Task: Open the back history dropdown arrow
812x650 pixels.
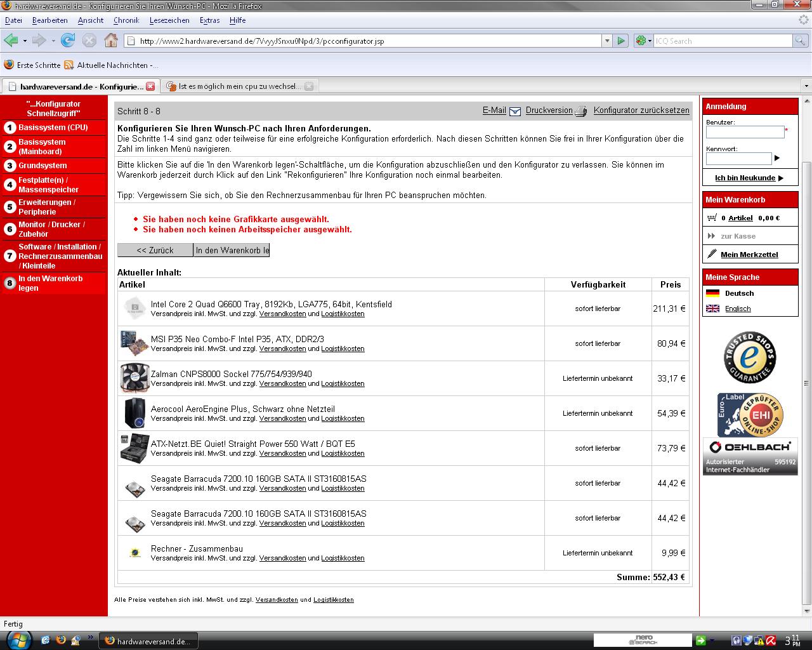Action: tap(25, 41)
